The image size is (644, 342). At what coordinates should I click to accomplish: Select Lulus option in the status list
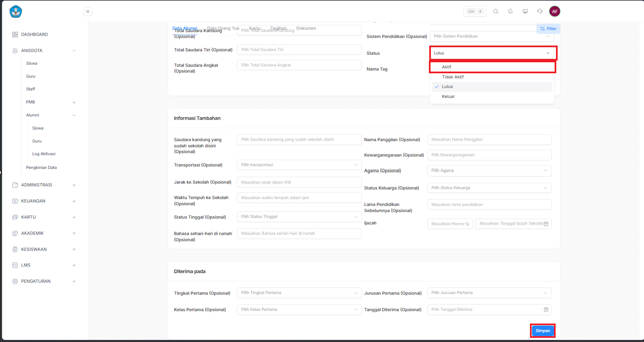[492, 87]
